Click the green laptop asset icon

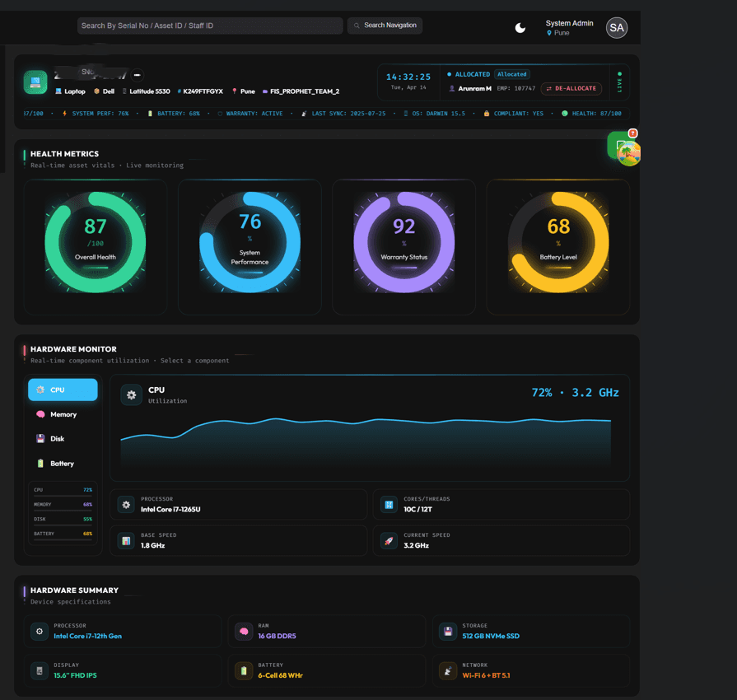(35, 82)
